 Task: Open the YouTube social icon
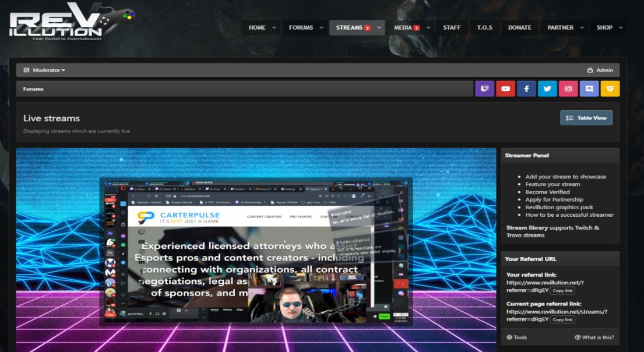pyautogui.click(x=506, y=89)
